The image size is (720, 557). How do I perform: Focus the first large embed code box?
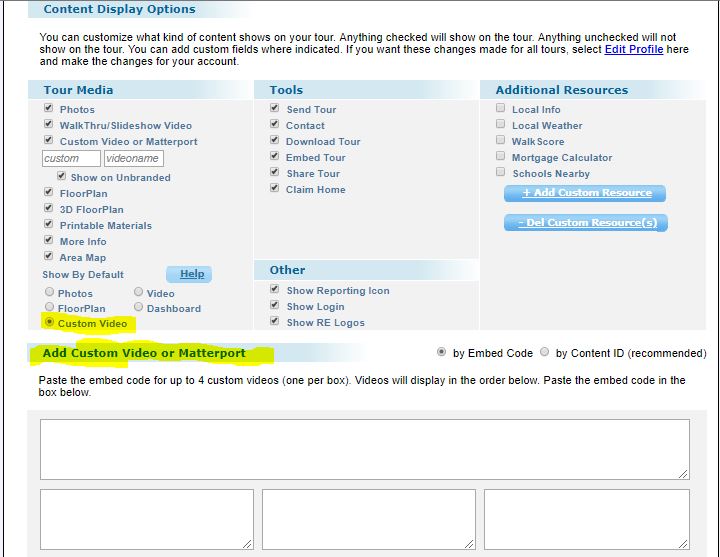(364, 449)
